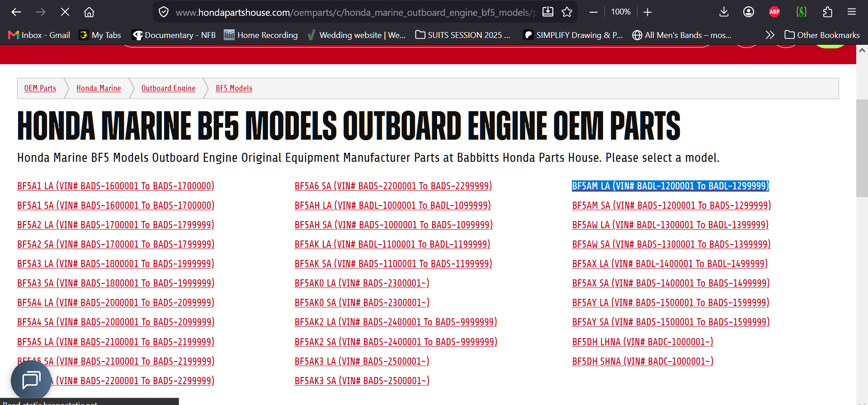
Task: Open model BF5AY LA
Action: [x=670, y=302]
